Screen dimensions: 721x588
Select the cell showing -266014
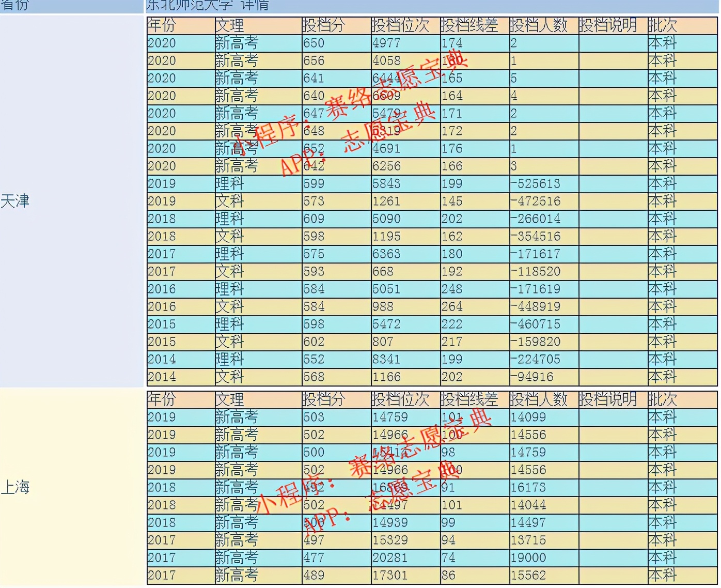pos(544,219)
